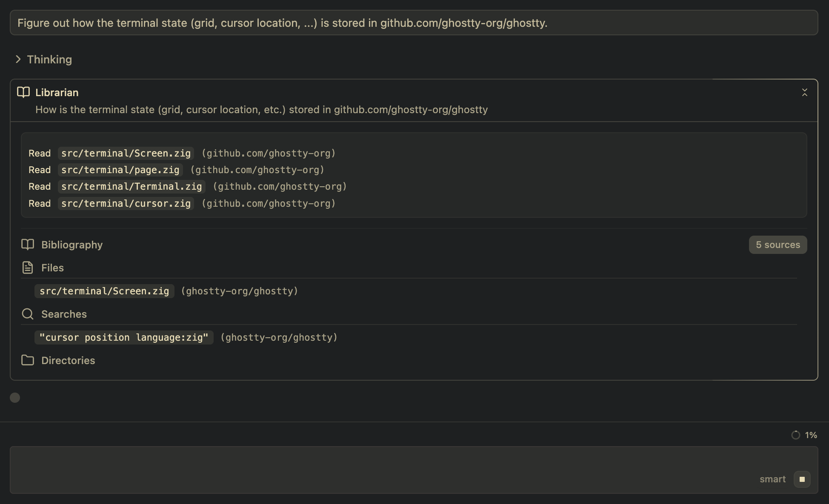The width and height of the screenshot is (829, 504).
Task: Click the Directories section label
Action: (x=68, y=360)
